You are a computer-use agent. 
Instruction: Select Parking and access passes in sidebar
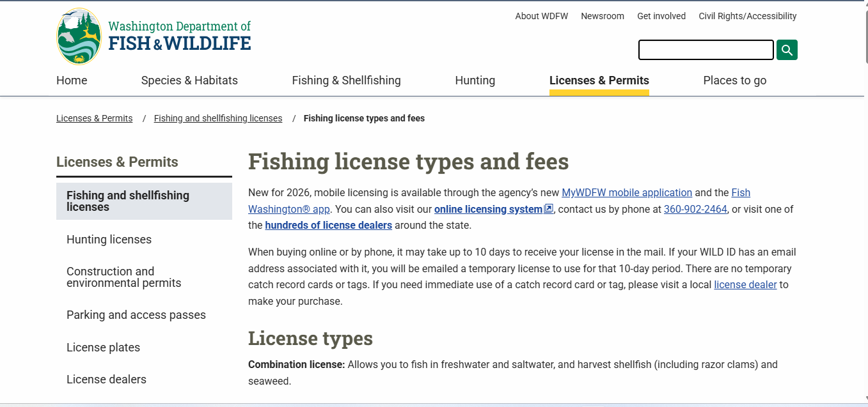pyautogui.click(x=136, y=315)
